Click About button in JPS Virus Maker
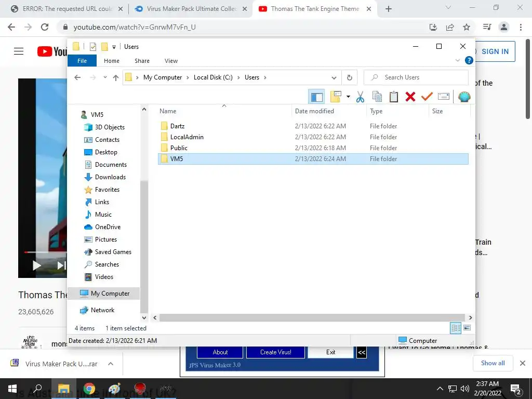The image size is (532, 399). [220, 352]
